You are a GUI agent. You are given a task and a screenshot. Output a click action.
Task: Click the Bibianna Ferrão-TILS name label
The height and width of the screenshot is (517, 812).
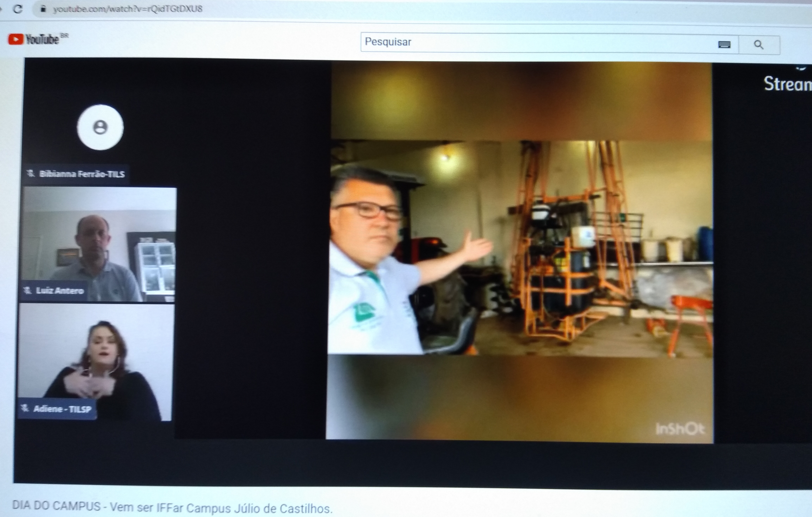(82, 174)
